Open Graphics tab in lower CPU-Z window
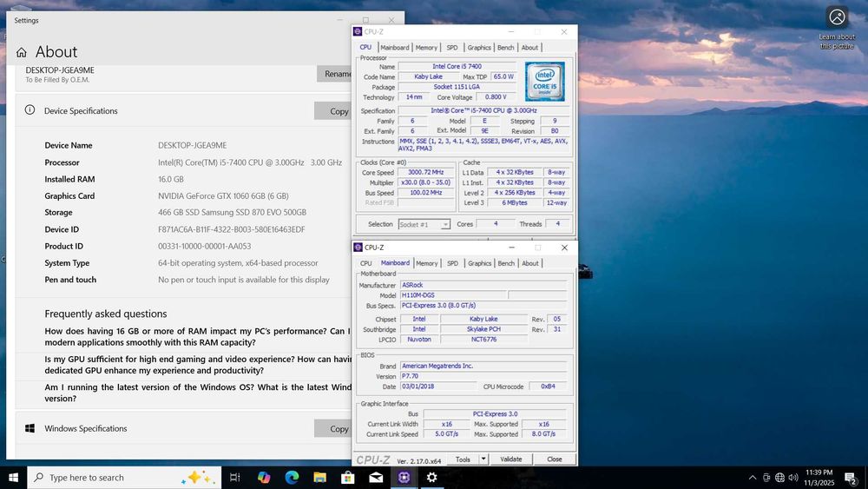The height and width of the screenshot is (489, 868). (x=479, y=263)
